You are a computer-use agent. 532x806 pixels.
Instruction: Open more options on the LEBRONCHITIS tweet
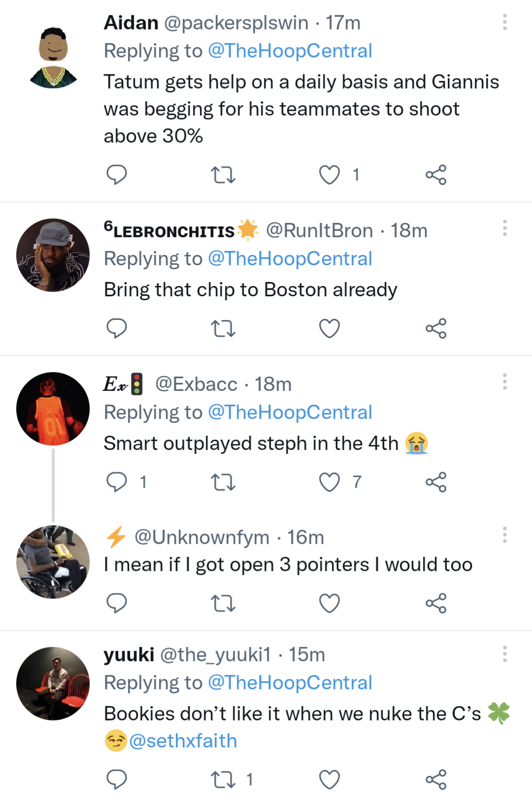point(504,228)
